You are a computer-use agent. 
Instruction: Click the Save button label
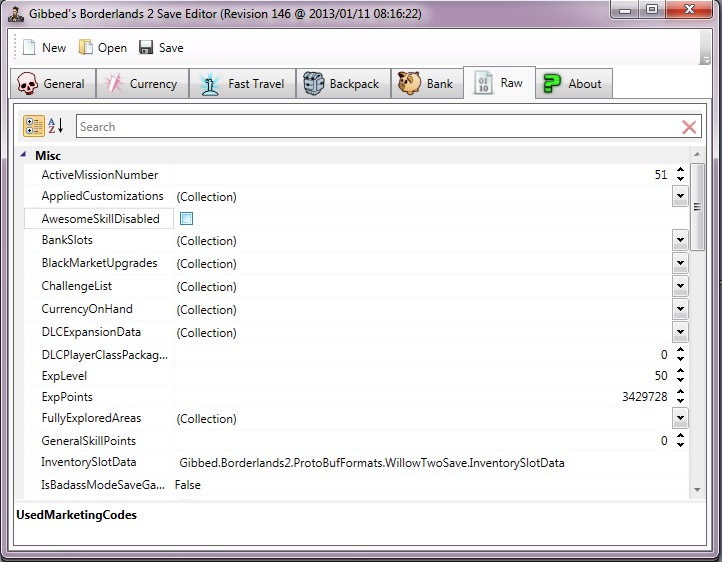click(x=171, y=48)
